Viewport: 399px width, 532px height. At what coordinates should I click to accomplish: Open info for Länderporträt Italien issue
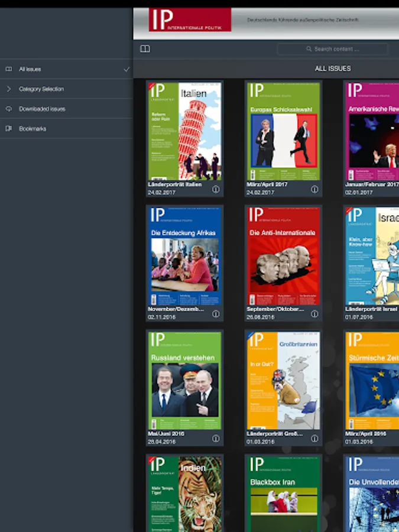[x=216, y=189]
